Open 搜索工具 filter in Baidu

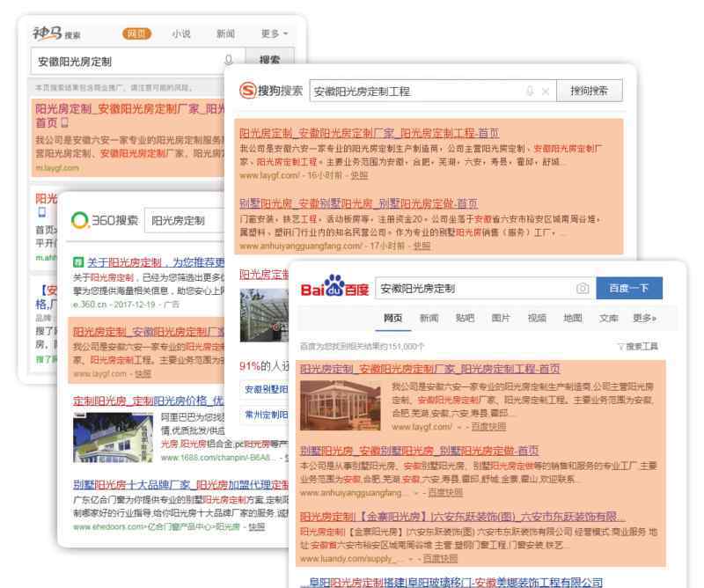637,346
